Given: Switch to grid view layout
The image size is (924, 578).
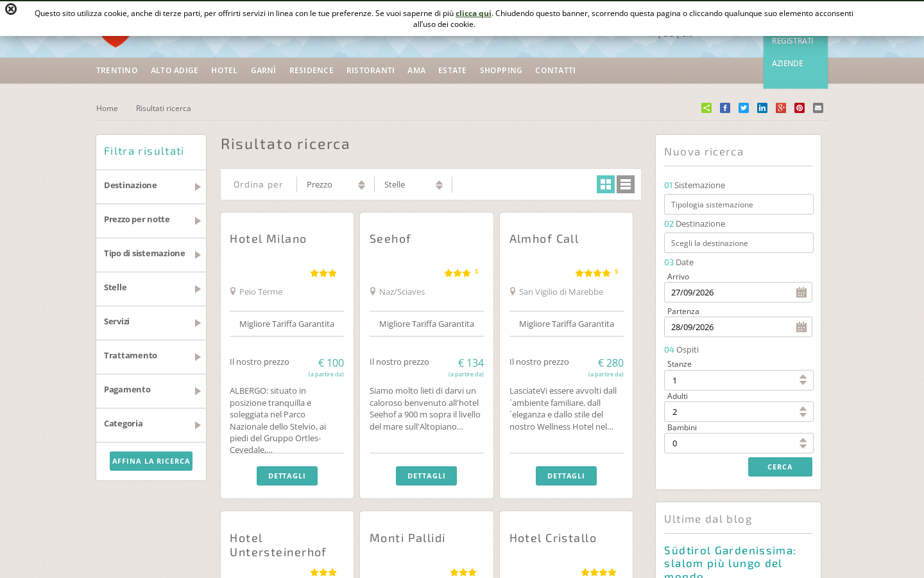Looking at the screenshot, I should [x=606, y=184].
